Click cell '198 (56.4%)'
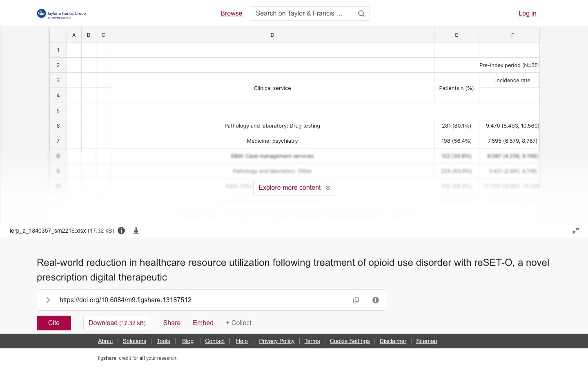The image size is (588, 368). pyautogui.click(x=457, y=141)
